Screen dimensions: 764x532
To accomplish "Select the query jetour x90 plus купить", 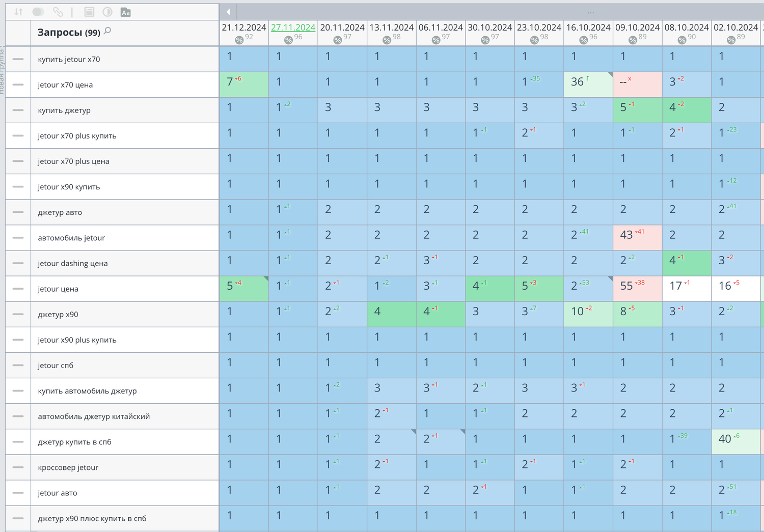I will 77,340.
